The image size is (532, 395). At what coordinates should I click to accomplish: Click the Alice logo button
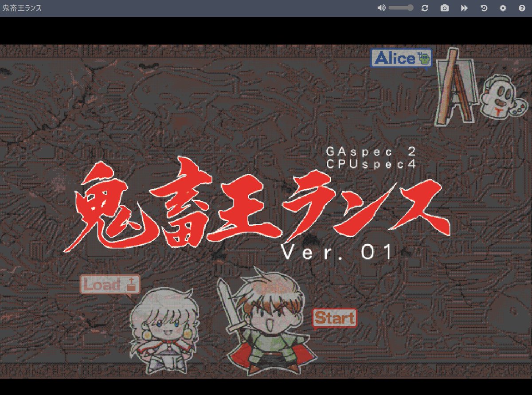tap(401, 59)
